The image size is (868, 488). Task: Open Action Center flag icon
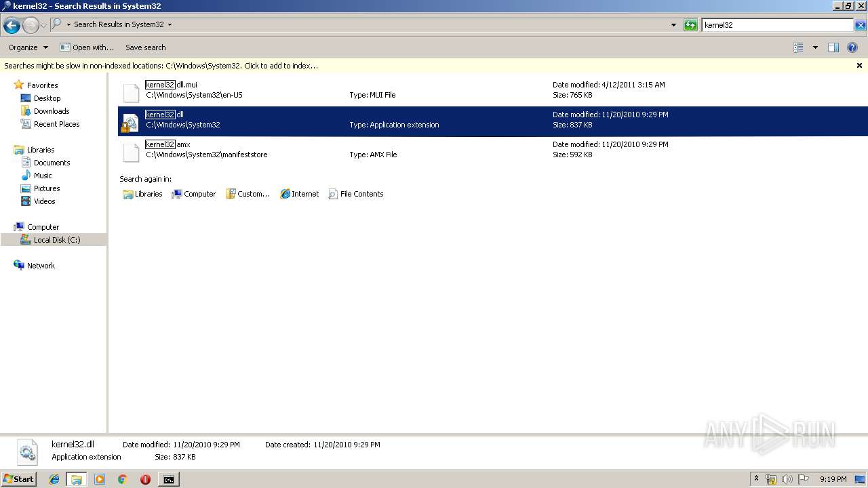pyautogui.click(x=804, y=479)
